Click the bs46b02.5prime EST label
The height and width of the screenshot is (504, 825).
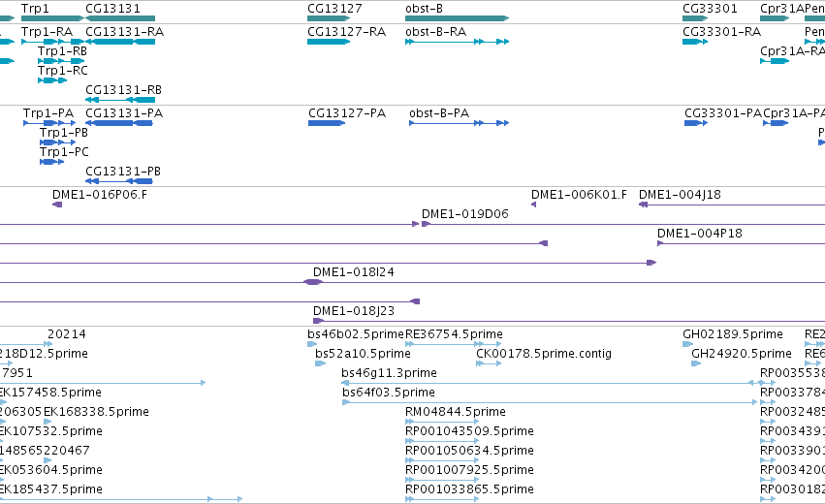(356, 334)
